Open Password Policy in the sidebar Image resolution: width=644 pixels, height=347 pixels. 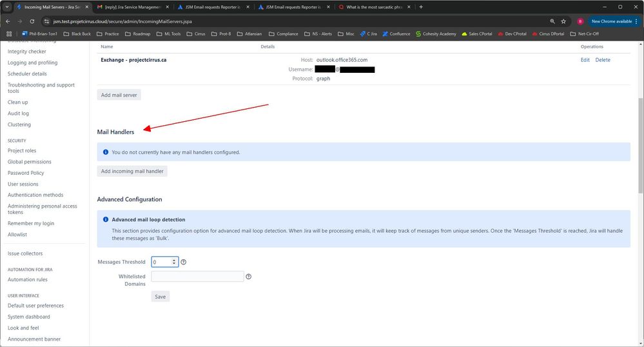coord(26,173)
